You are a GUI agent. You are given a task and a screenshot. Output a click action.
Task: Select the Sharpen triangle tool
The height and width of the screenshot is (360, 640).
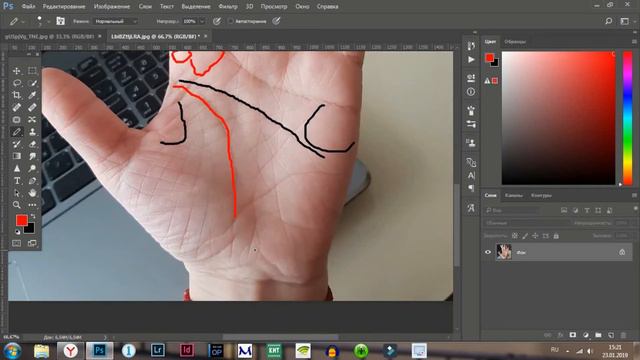[x=17, y=169]
